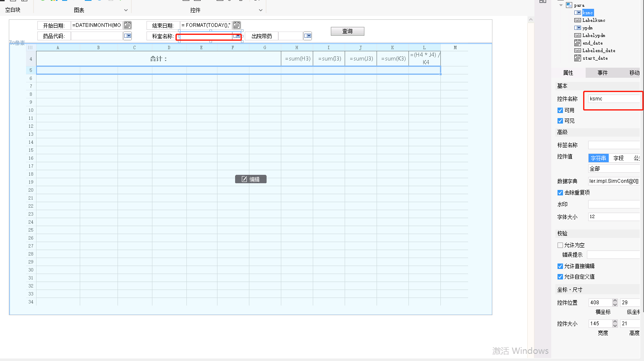Open the 出院带药 dropdown arrow
The height and width of the screenshot is (361, 644).
click(x=308, y=36)
